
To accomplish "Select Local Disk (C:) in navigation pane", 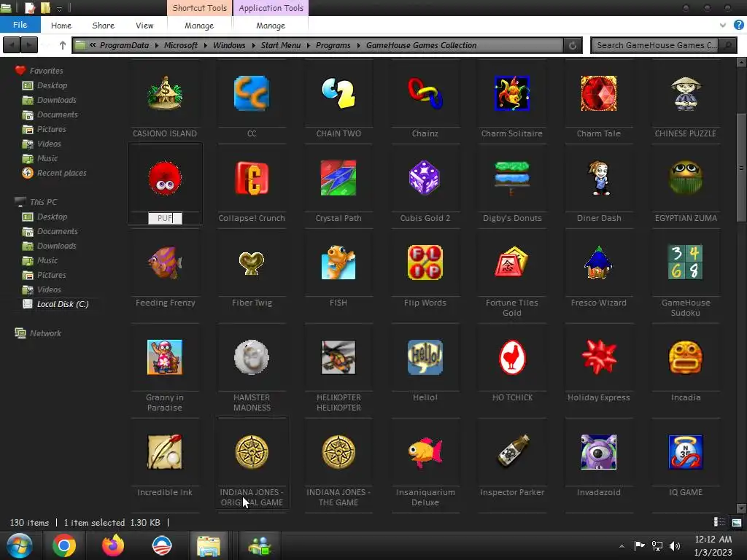I will (x=56, y=304).
